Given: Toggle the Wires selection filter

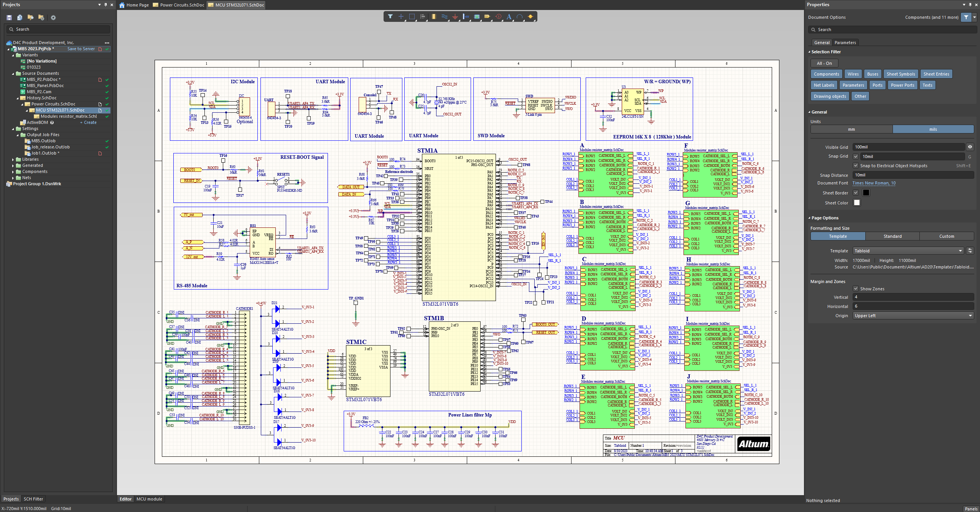Looking at the screenshot, I should click(853, 74).
